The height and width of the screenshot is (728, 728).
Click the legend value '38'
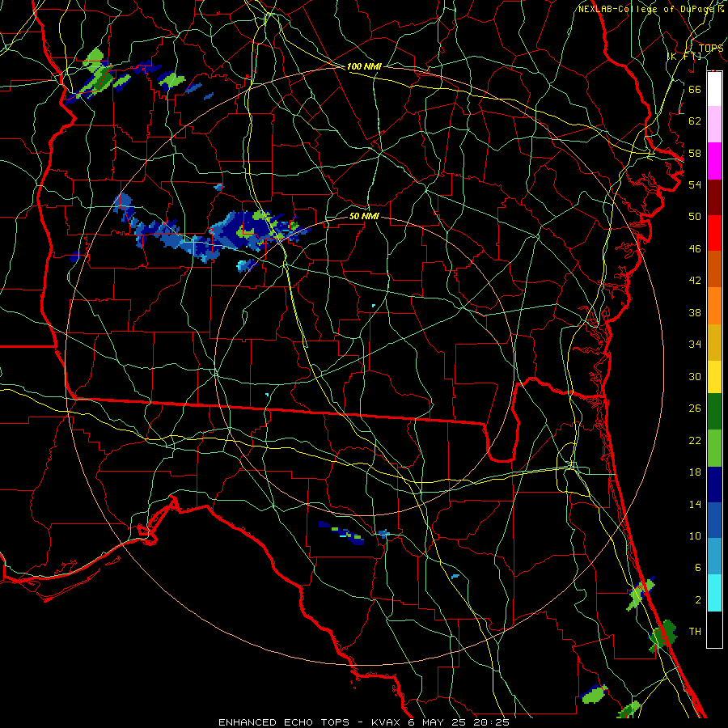click(x=695, y=312)
